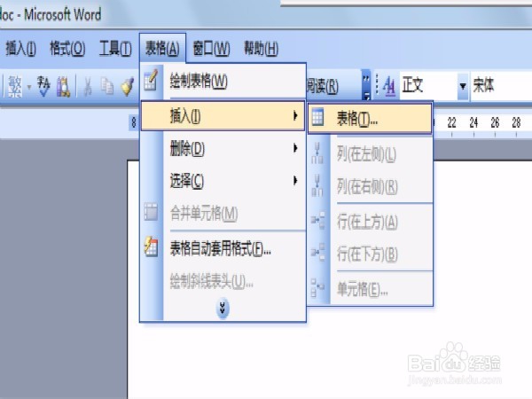Viewport: 532px width, 399px height.
Task: Open the style dropdown arrow beside 正文
Action: point(463,86)
